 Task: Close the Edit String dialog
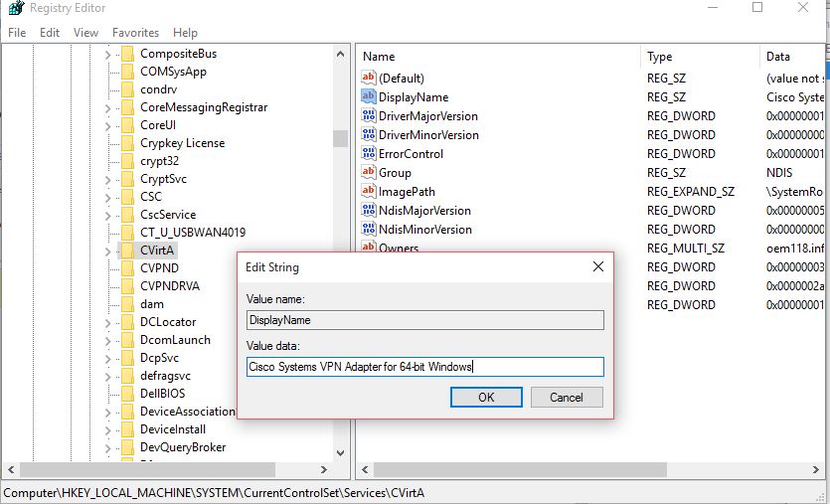[598, 266]
